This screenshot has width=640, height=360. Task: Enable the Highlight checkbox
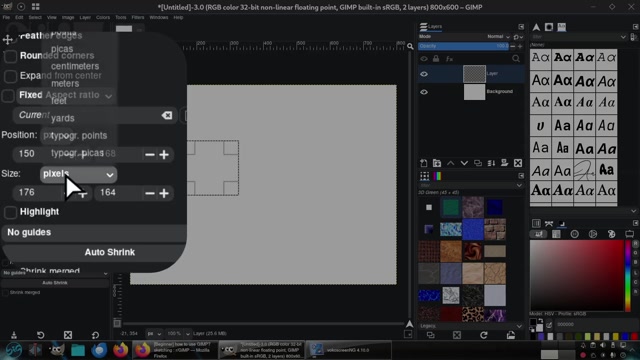tap(10, 212)
